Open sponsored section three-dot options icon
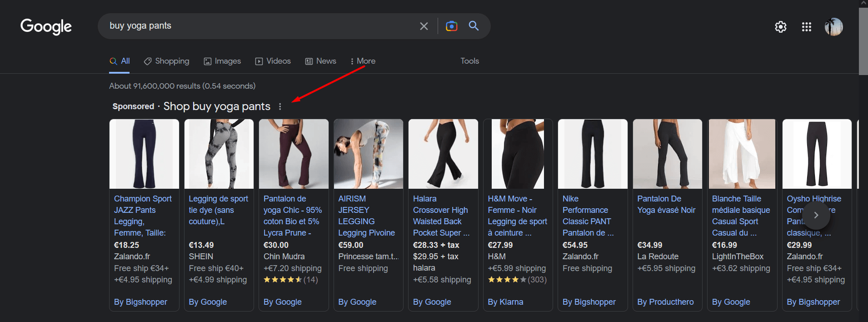868x322 pixels. (280, 106)
